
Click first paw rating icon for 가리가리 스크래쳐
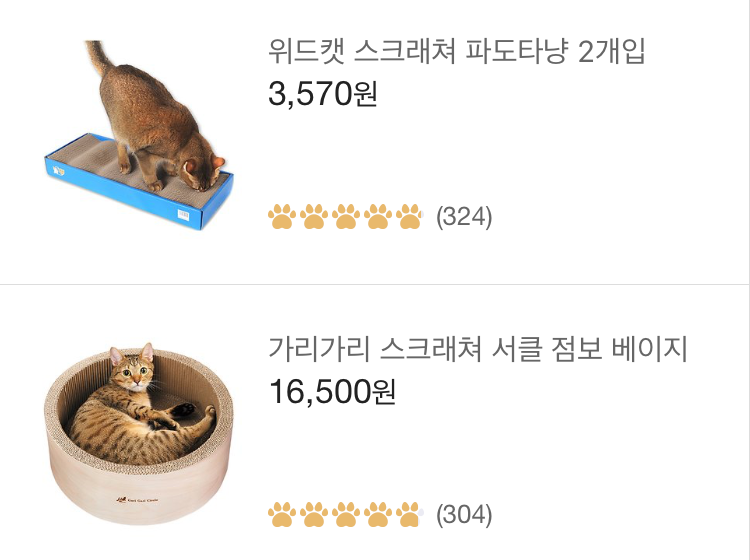281,514
